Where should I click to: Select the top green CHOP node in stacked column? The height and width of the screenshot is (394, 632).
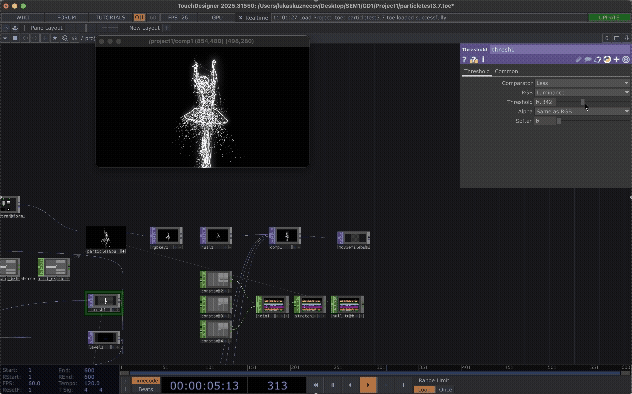(x=216, y=281)
